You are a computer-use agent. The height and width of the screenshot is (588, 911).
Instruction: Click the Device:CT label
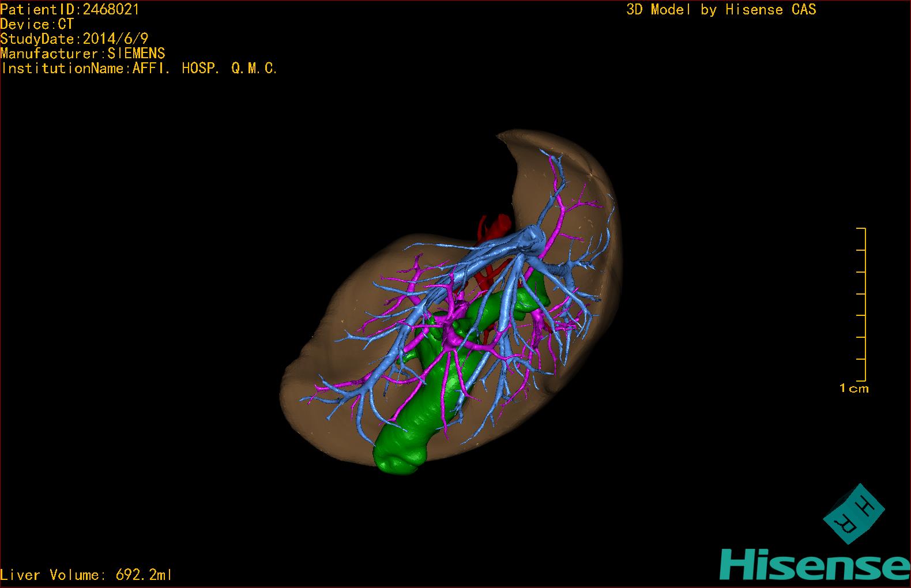pos(37,24)
